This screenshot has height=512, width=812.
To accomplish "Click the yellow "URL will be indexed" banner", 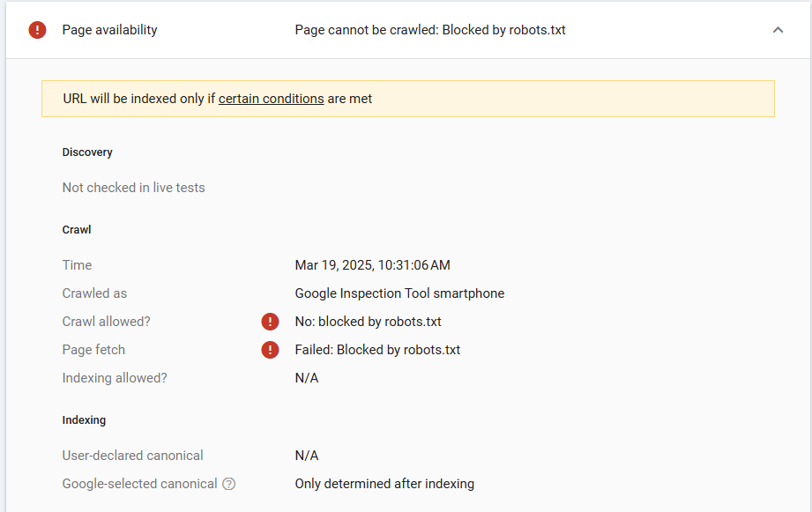I will [x=529, y=99].
